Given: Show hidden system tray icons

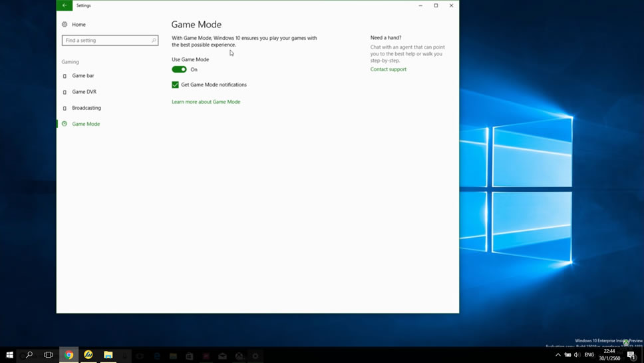Looking at the screenshot, I should click(x=558, y=355).
